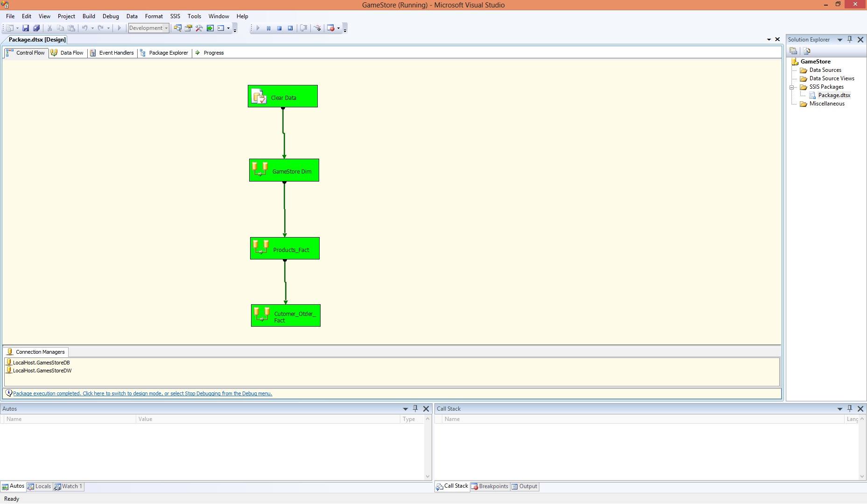Click the Save All toolbar icon
867x504 pixels.
[x=36, y=28]
